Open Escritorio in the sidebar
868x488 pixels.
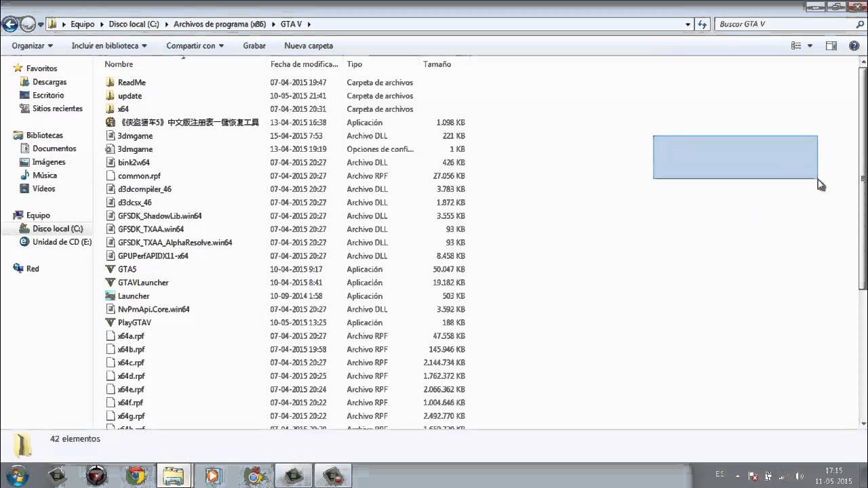(x=48, y=95)
